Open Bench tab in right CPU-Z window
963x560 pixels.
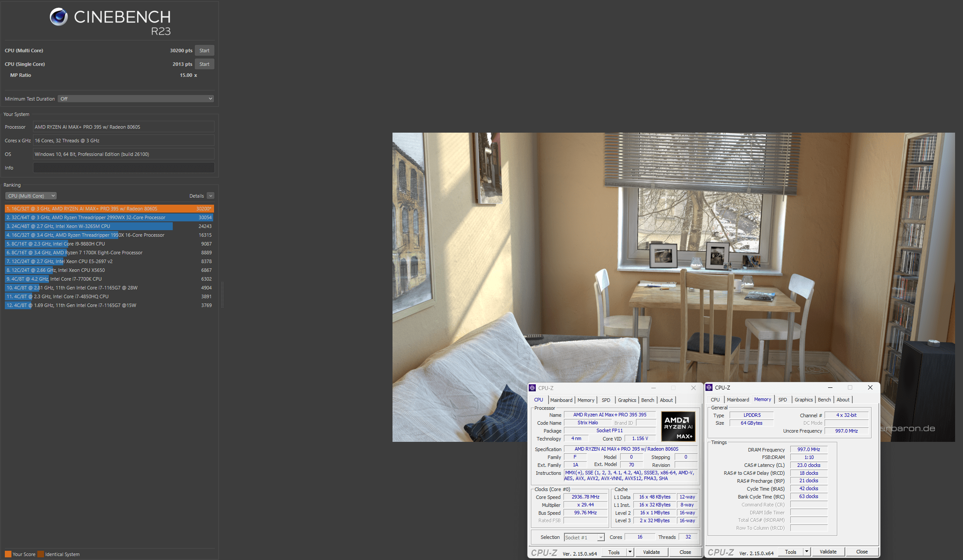(x=824, y=400)
